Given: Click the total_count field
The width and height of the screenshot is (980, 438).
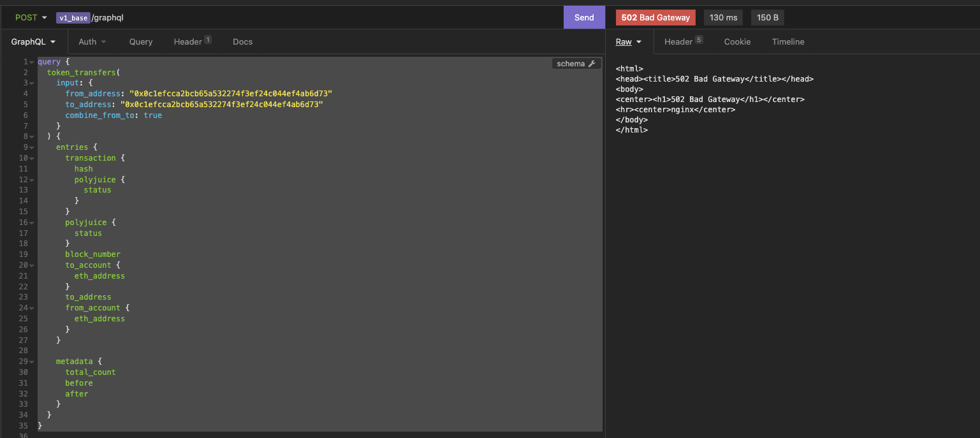Looking at the screenshot, I should pos(91,372).
